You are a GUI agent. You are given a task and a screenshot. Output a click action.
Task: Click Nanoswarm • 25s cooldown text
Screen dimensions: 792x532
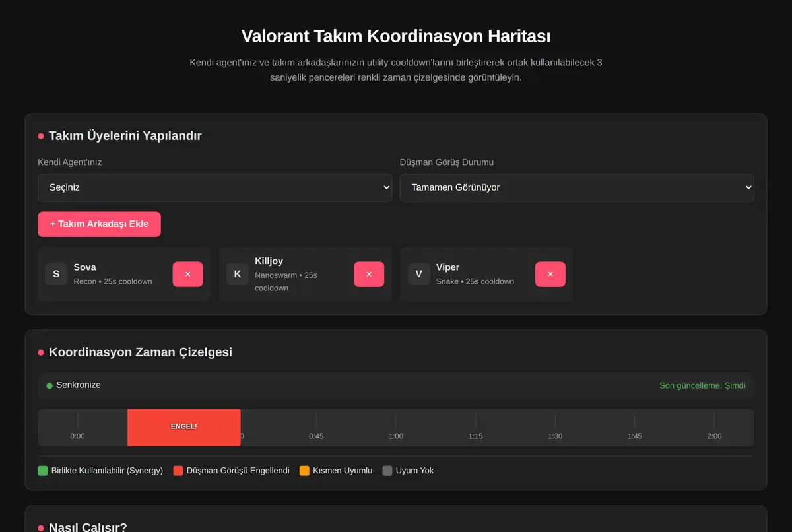[286, 281]
